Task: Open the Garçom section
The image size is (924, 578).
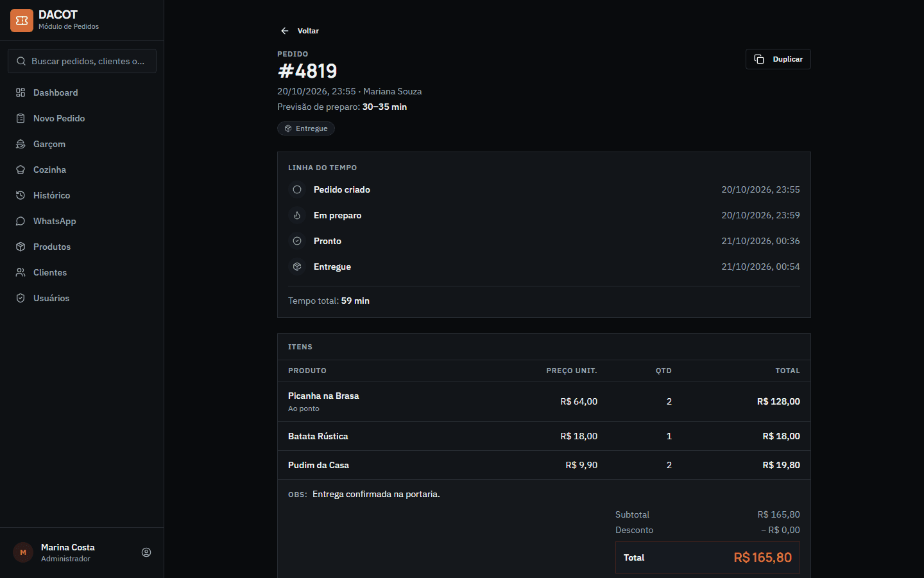Action: [x=82, y=144]
